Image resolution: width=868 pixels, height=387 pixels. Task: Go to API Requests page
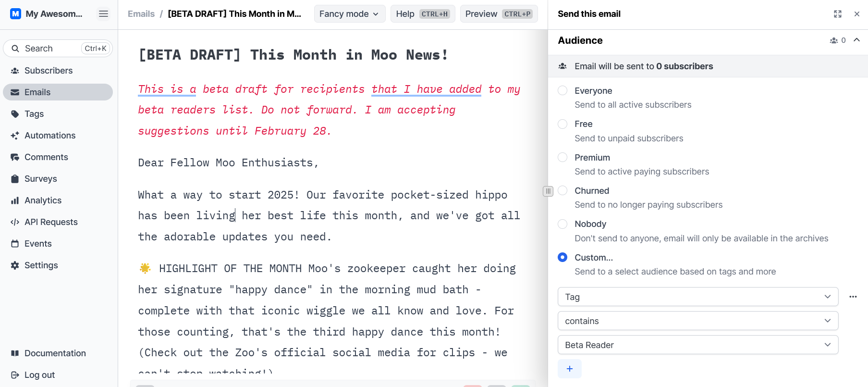(51, 222)
